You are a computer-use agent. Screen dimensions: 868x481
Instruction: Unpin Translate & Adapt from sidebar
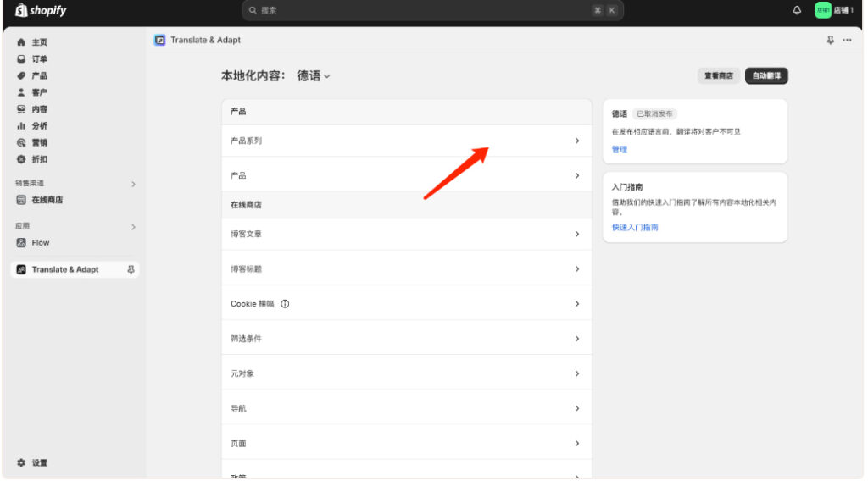131,269
